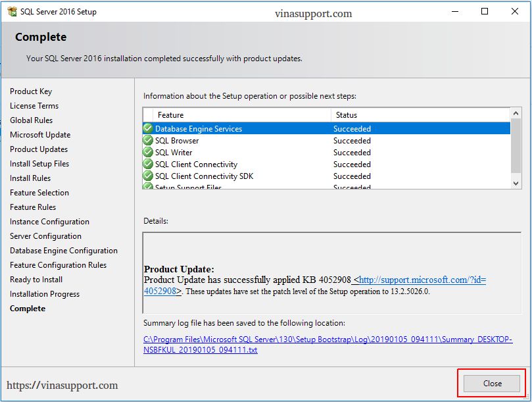The width and height of the screenshot is (532, 402).
Task: Click Feature Configuration Rules step in sidebar
Action: pos(58,265)
